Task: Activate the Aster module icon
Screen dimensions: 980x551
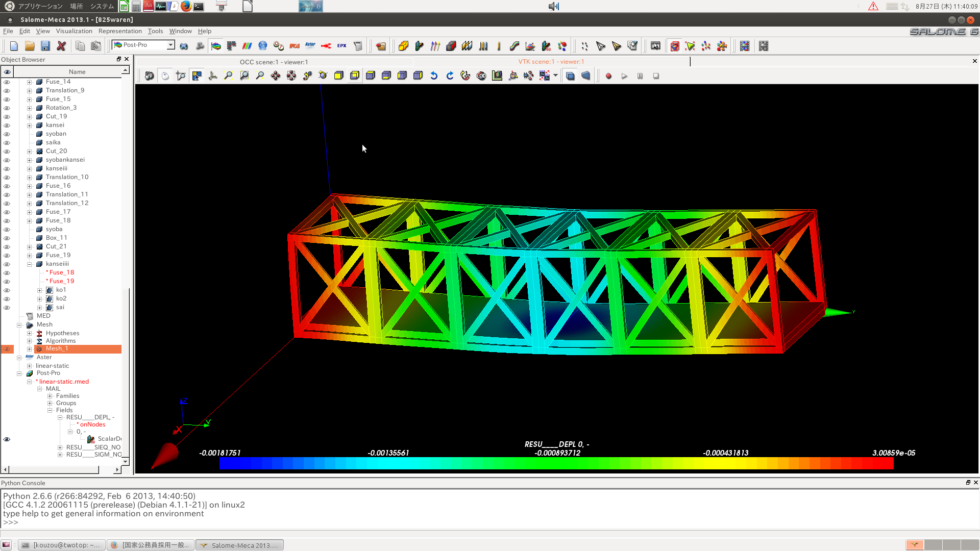Action: (310, 46)
